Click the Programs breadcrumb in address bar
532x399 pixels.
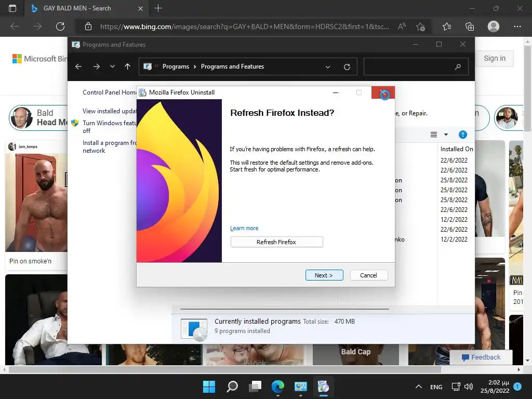click(x=176, y=66)
